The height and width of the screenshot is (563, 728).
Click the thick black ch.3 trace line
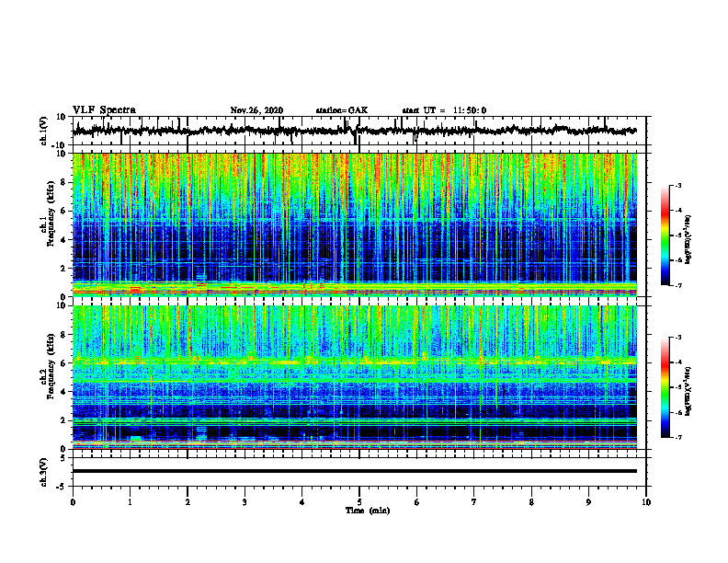354,471
